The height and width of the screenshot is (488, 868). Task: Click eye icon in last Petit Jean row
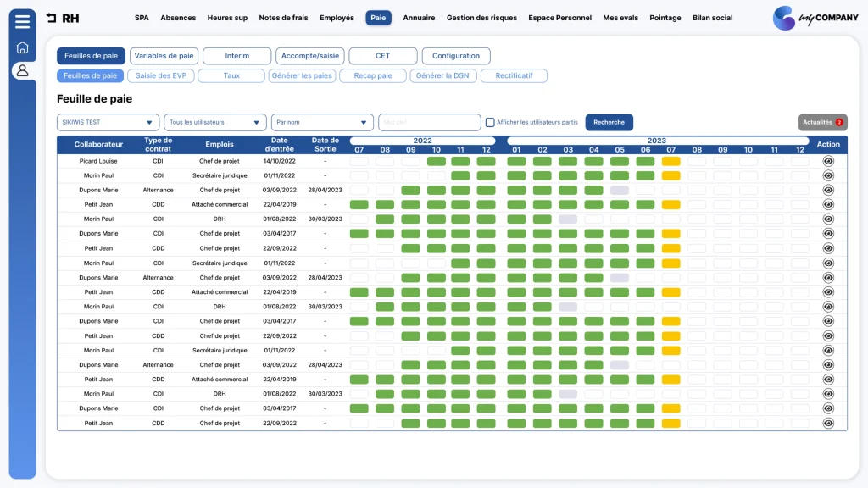click(828, 424)
